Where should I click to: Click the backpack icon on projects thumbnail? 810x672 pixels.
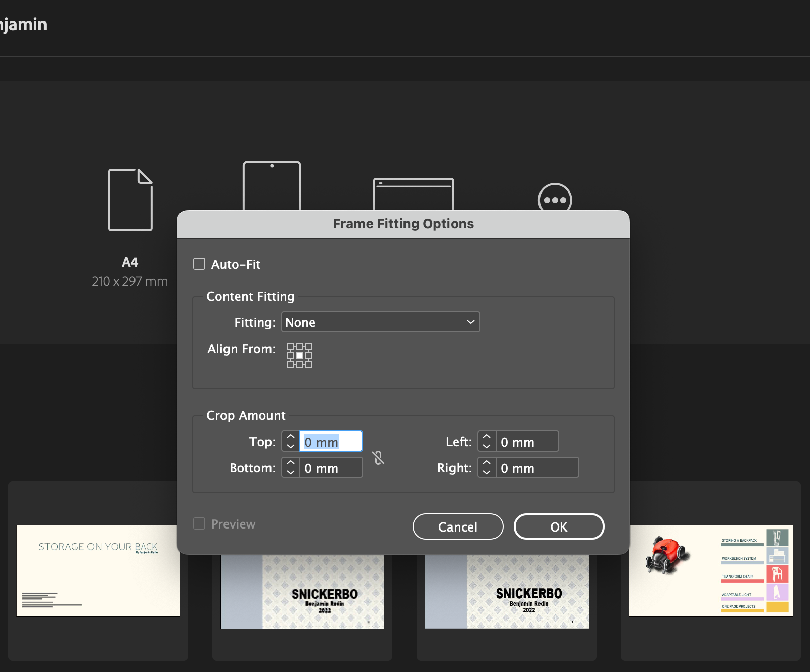tap(777, 538)
